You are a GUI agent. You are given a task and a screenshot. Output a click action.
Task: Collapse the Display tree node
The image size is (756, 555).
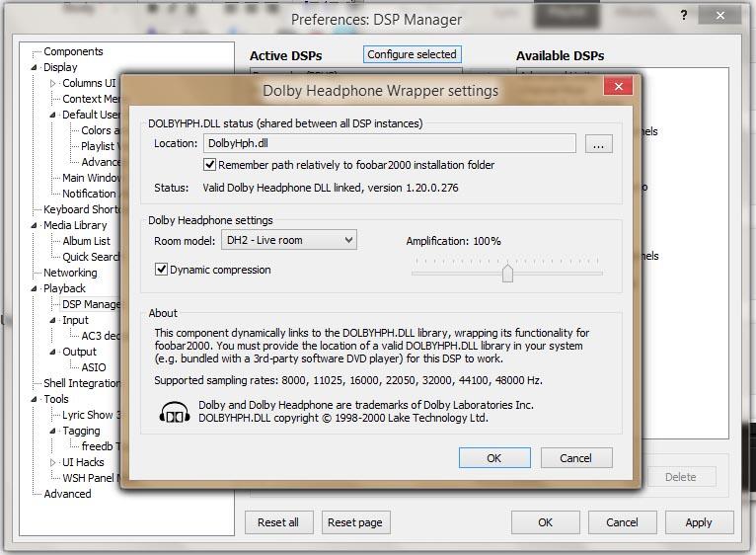(x=34, y=67)
